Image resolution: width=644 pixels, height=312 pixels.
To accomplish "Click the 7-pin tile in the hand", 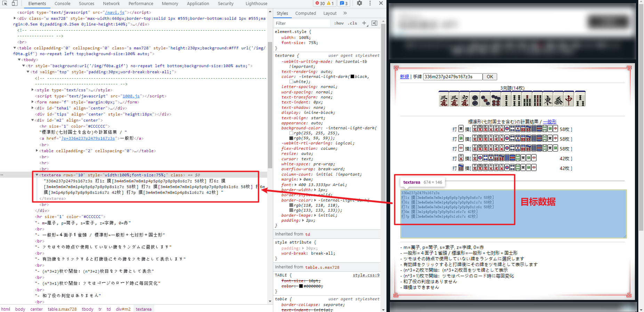I will [x=496, y=99].
